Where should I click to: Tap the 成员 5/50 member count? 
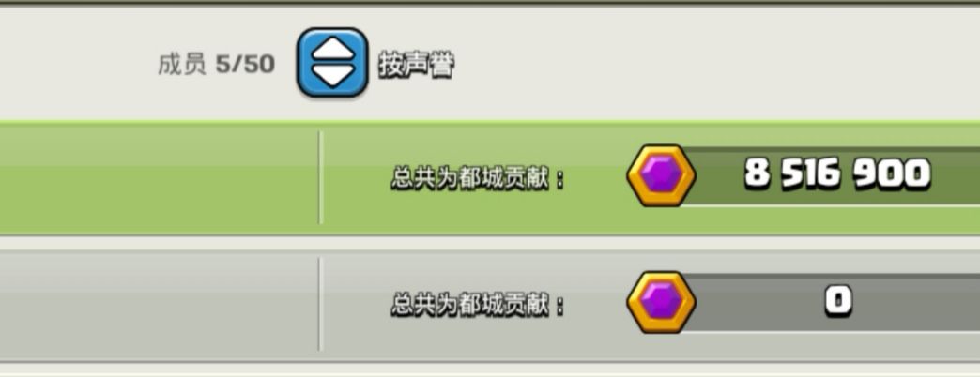point(216,65)
